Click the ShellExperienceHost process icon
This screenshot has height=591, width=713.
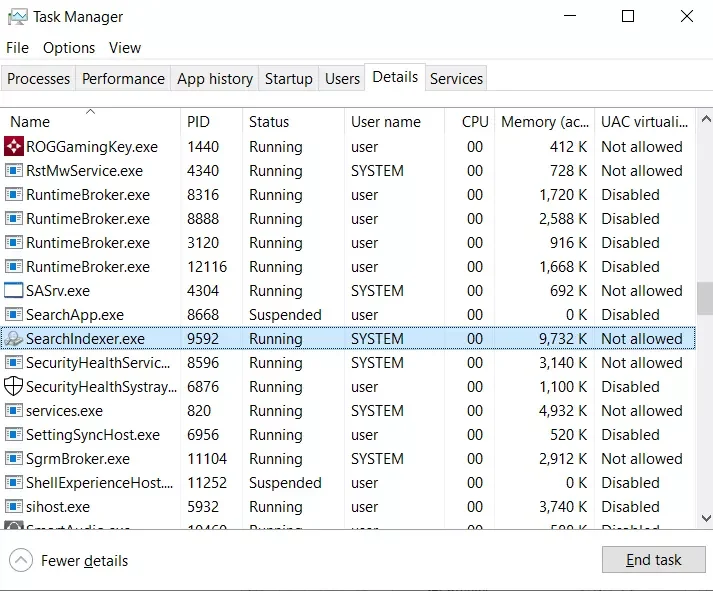14,482
